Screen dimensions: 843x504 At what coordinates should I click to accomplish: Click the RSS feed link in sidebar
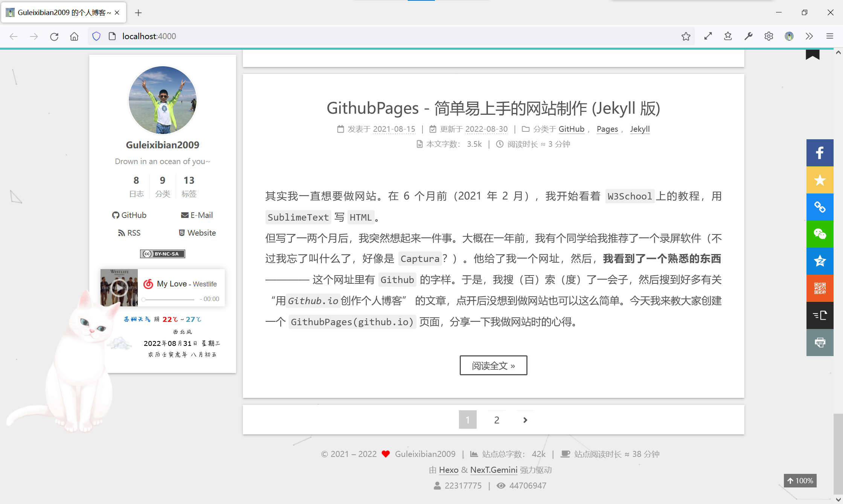point(129,233)
